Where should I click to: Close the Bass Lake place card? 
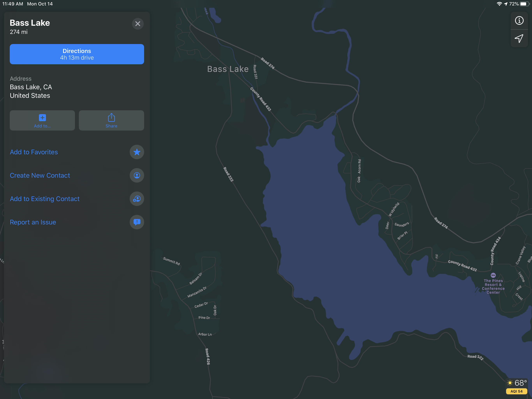tap(137, 24)
